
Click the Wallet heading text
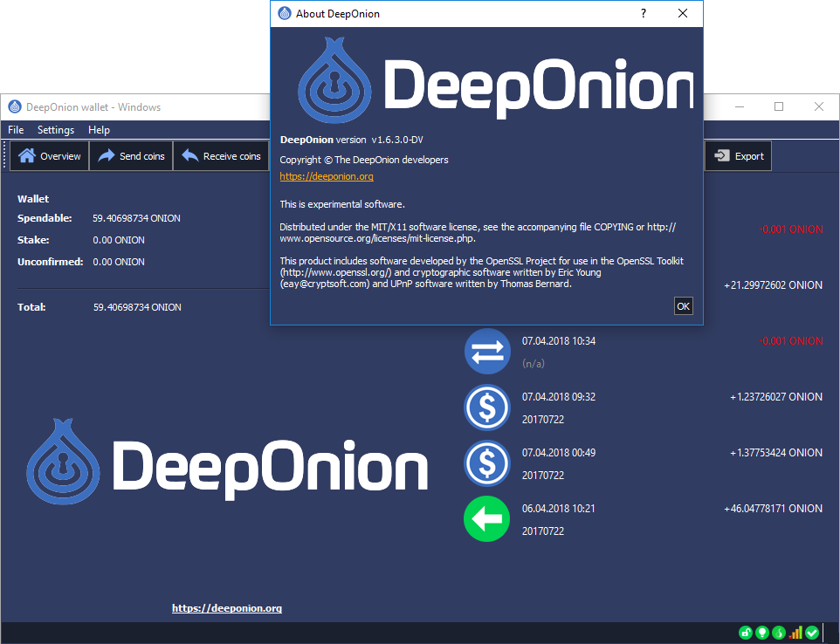coord(33,199)
